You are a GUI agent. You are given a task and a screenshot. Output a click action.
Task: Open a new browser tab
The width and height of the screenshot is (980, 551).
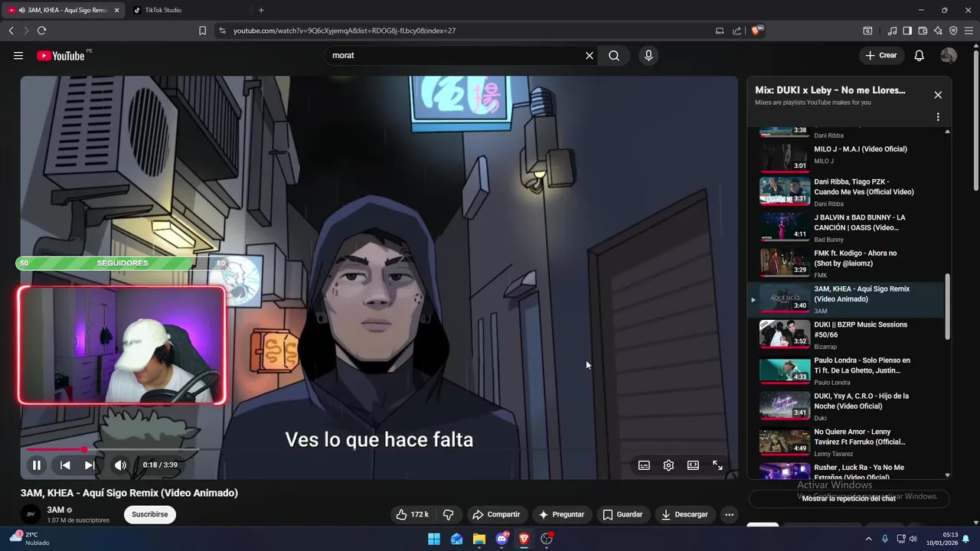(x=261, y=10)
